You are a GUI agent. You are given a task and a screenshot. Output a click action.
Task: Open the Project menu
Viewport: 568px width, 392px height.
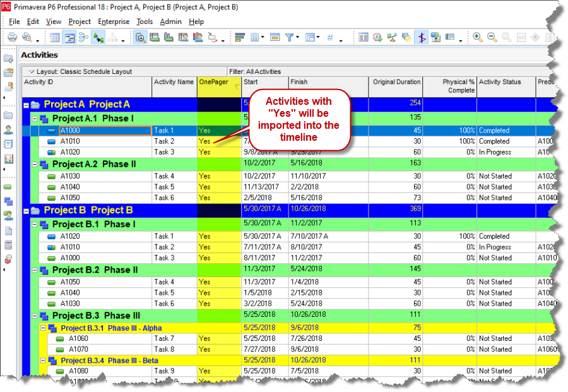[x=80, y=21]
